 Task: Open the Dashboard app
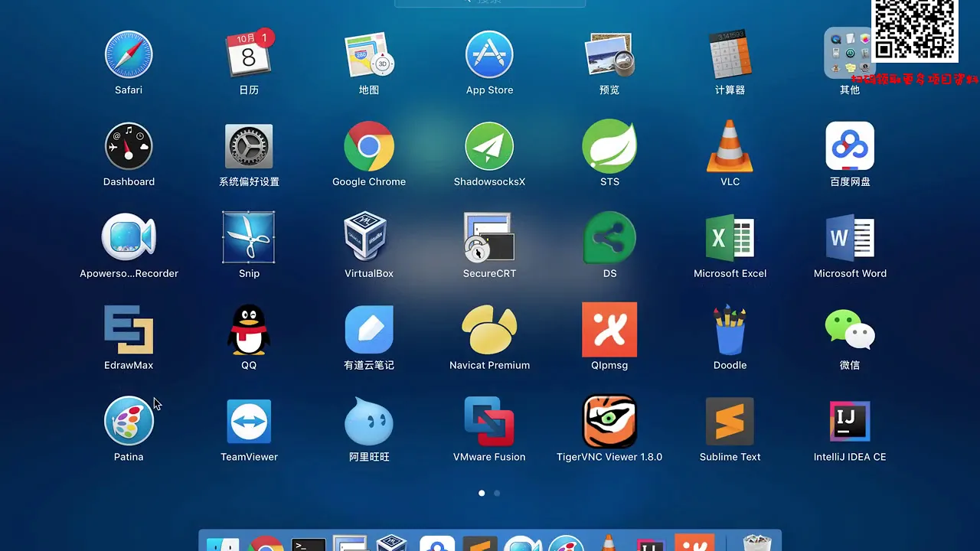tap(129, 146)
